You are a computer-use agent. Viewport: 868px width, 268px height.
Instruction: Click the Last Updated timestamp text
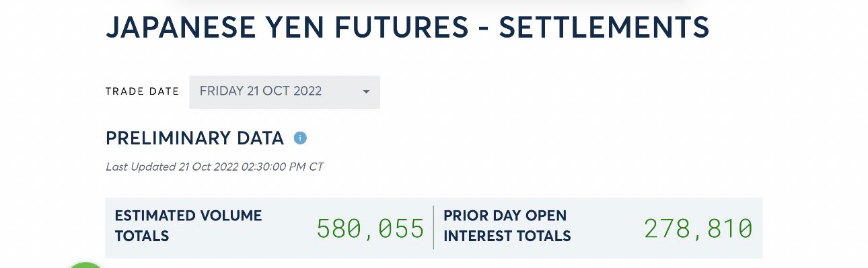tap(215, 167)
